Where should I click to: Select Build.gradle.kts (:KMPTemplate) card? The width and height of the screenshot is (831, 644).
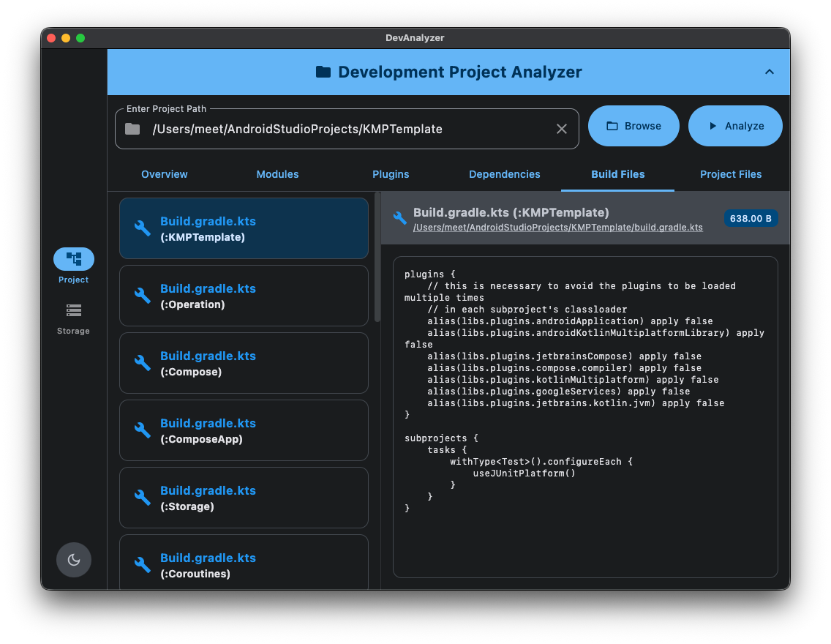click(244, 228)
